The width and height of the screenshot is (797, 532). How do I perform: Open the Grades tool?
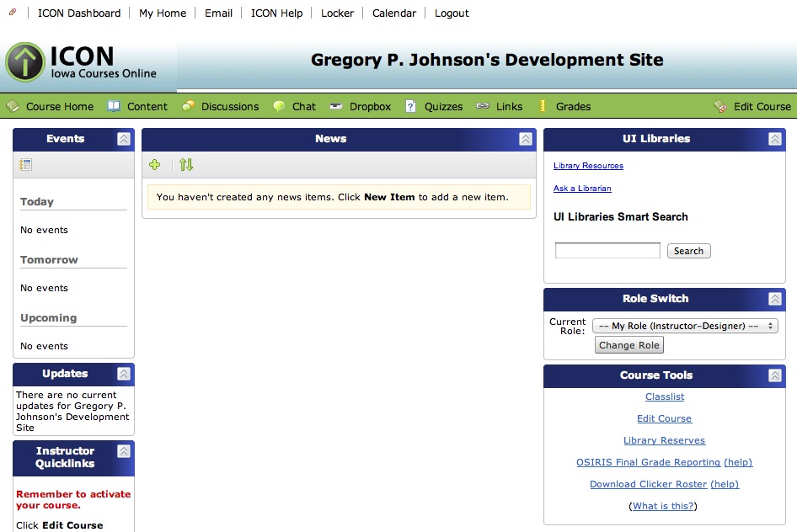tap(575, 106)
